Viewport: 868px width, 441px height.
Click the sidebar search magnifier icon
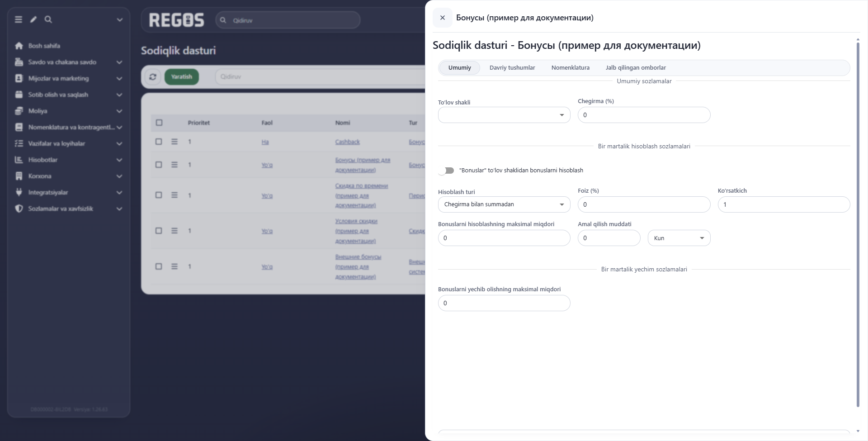click(48, 19)
